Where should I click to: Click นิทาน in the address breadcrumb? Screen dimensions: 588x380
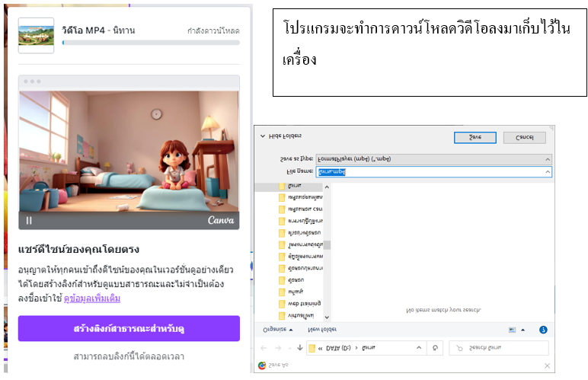coord(368,348)
